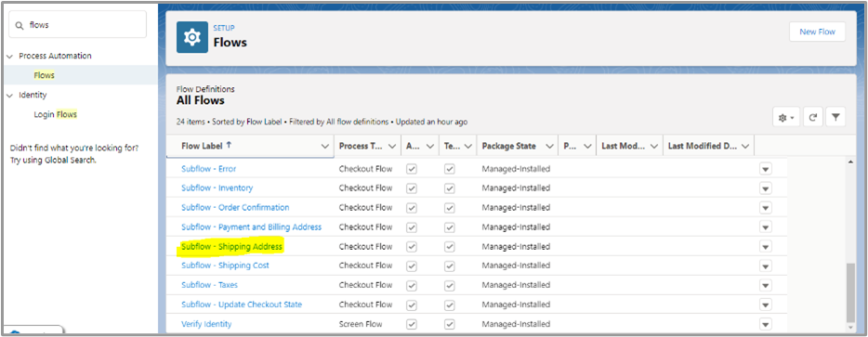Click the flow list vertical scrollbar
Viewport: 868px width, 337px height.
pos(851,293)
